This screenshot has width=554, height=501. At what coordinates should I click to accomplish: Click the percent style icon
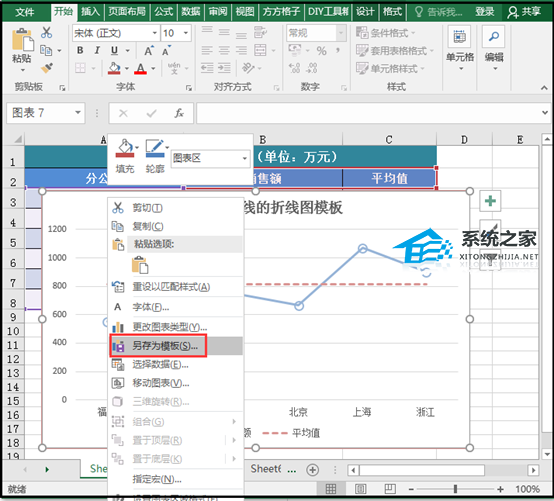click(x=321, y=51)
